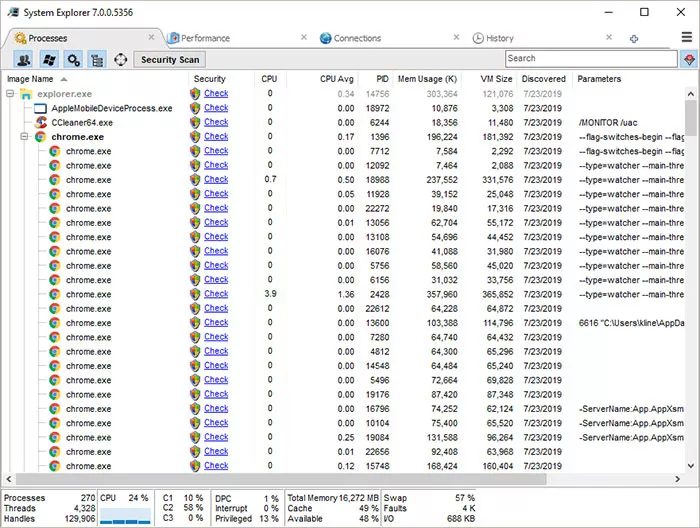The width and height of the screenshot is (700, 528).
Task: Sort by the Discovered column header
Action: [543, 79]
